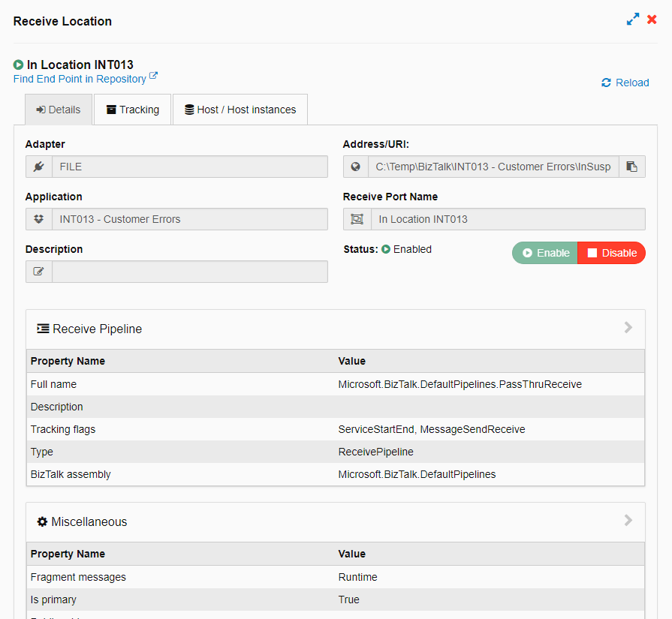The height and width of the screenshot is (619, 672).
Task: Click the Receive Port Name icon
Action: [x=357, y=219]
